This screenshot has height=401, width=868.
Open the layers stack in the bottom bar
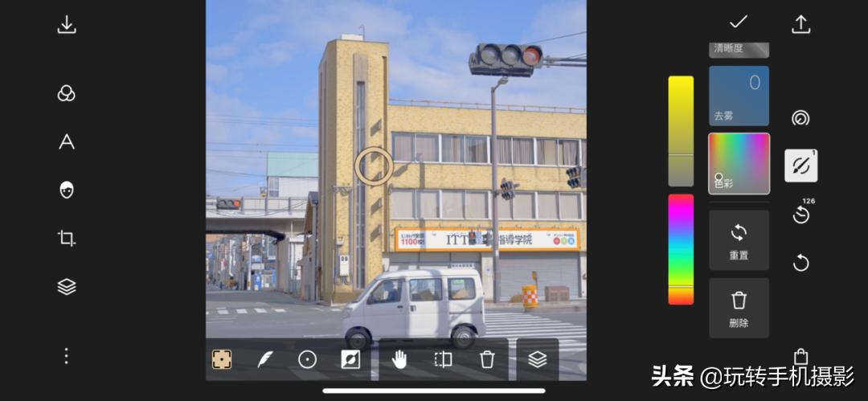pyautogui.click(x=537, y=359)
